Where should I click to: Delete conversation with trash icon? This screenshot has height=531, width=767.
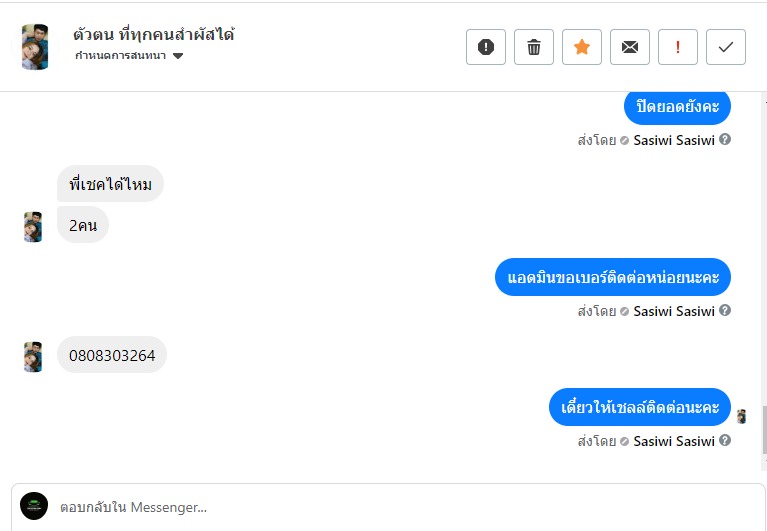tap(534, 47)
